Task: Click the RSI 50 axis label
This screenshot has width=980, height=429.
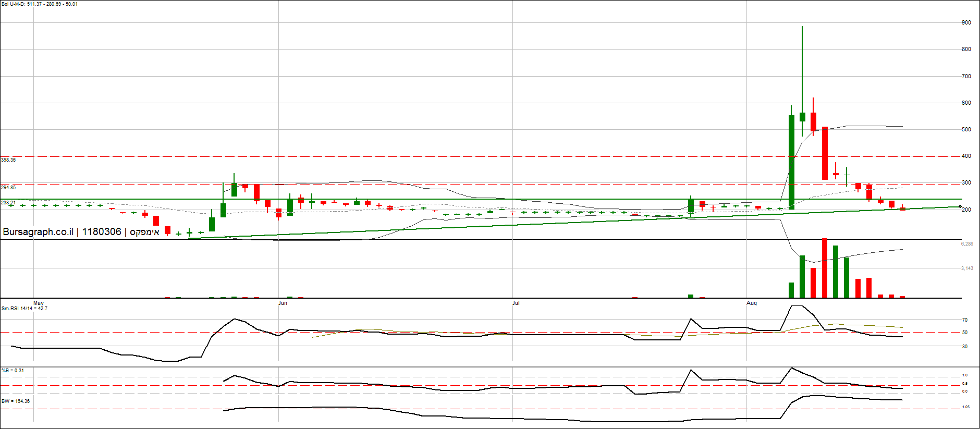Action: [965, 333]
